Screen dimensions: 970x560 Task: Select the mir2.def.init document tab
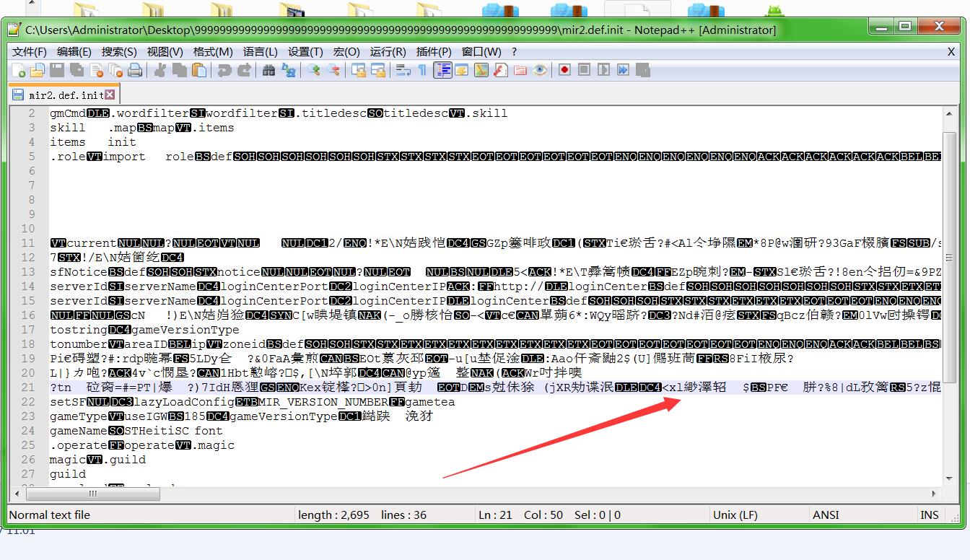(65, 95)
